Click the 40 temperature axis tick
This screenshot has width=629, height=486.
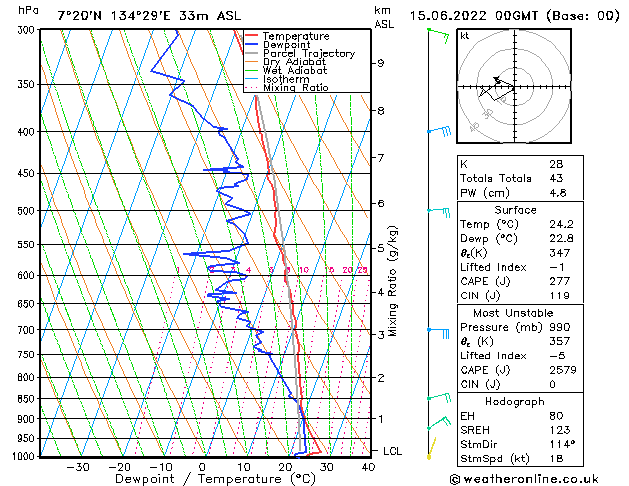[368, 467]
